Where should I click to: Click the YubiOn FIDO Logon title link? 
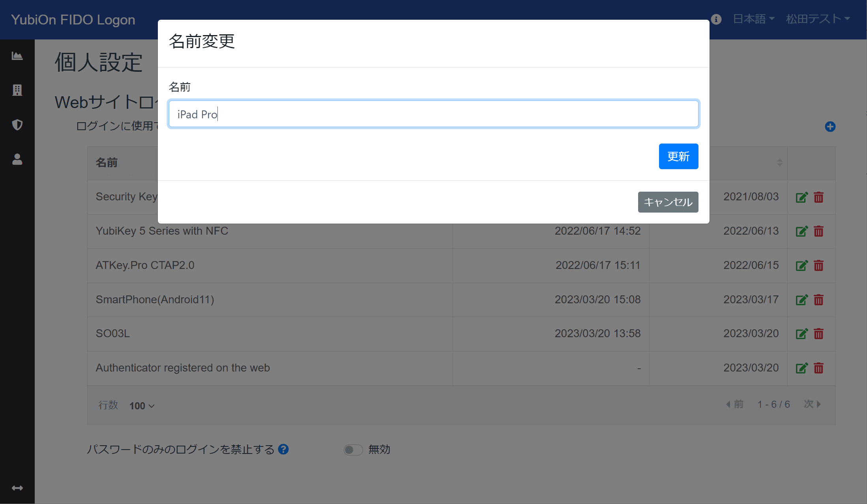(x=73, y=20)
